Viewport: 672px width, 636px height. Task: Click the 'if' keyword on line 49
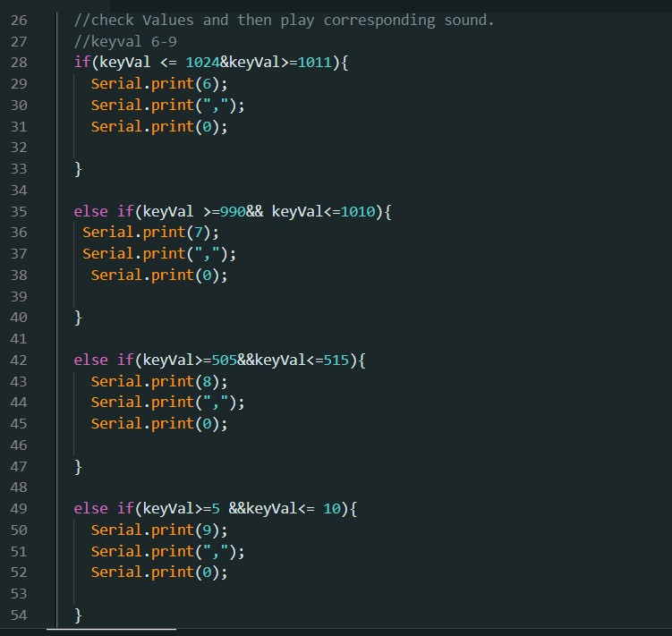[x=125, y=509]
